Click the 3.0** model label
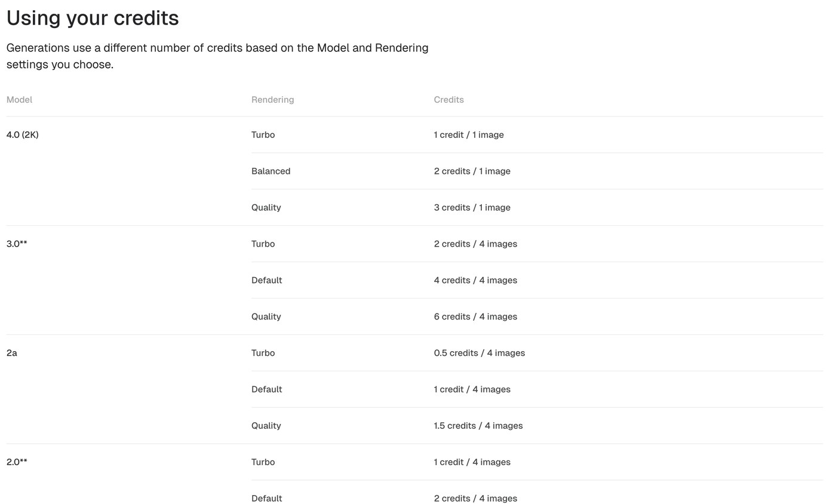Viewport: 836px width, 504px height. (17, 244)
